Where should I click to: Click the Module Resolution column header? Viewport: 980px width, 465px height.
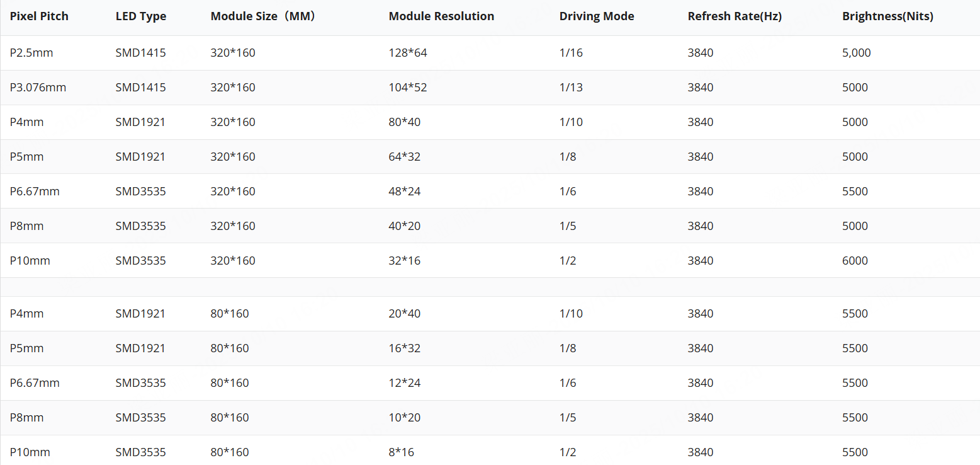click(x=441, y=16)
